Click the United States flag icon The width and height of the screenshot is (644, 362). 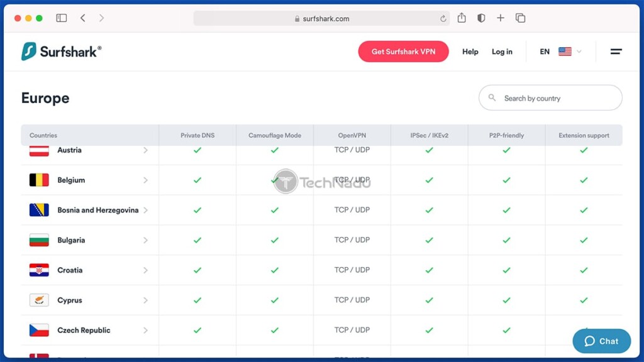(565, 52)
